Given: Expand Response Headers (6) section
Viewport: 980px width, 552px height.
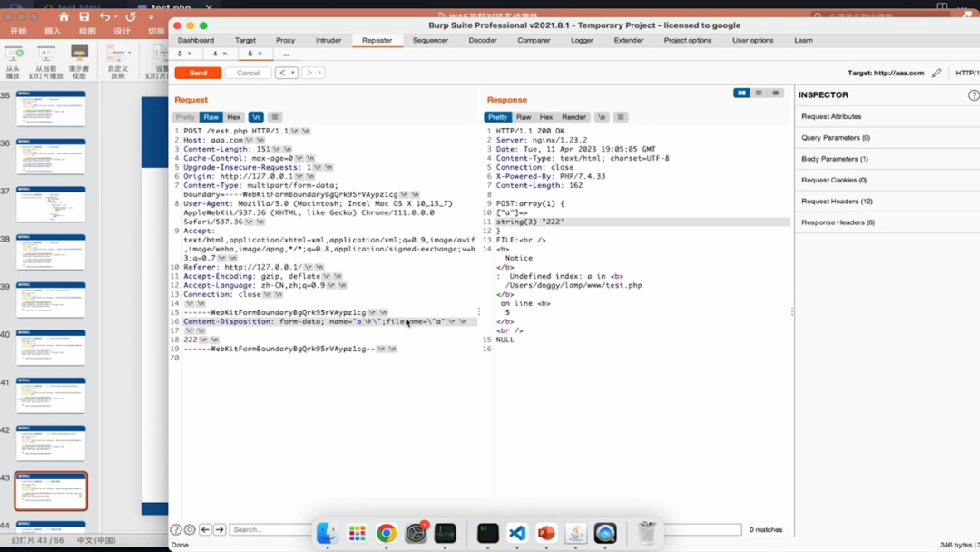Looking at the screenshot, I should click(x=887, y=222).
